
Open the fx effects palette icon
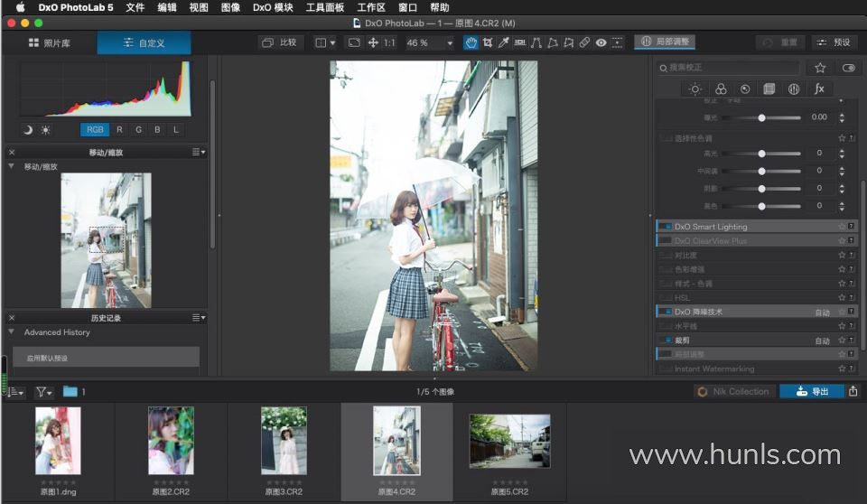(x=819, y=89)
